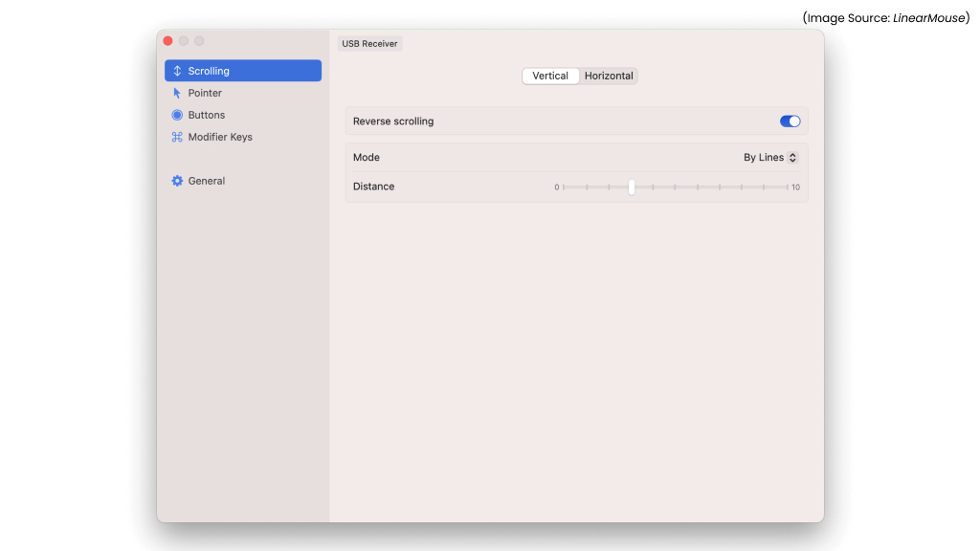This screenshot has height=551, width=980.
Task: Select the Scrolling sidebar entry
Action: [209, 71]
